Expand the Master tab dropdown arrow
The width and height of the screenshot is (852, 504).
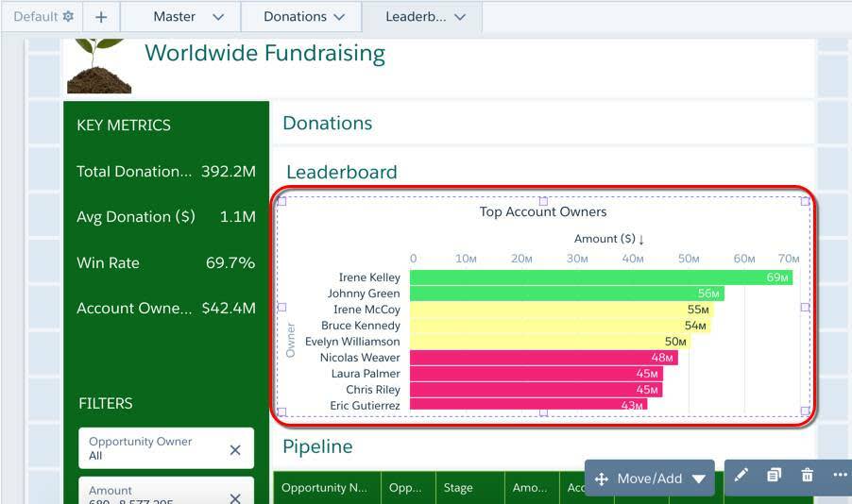218,17
